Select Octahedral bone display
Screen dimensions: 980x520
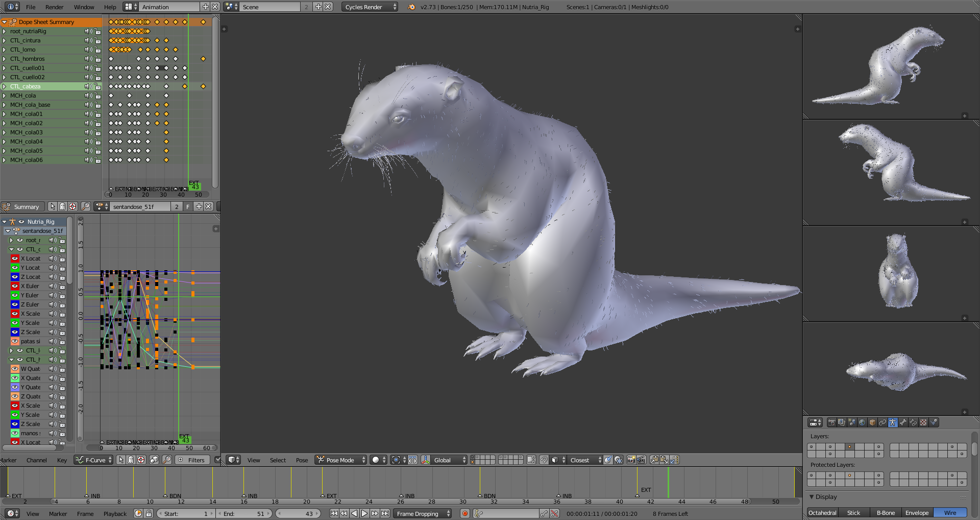[822, 512]
